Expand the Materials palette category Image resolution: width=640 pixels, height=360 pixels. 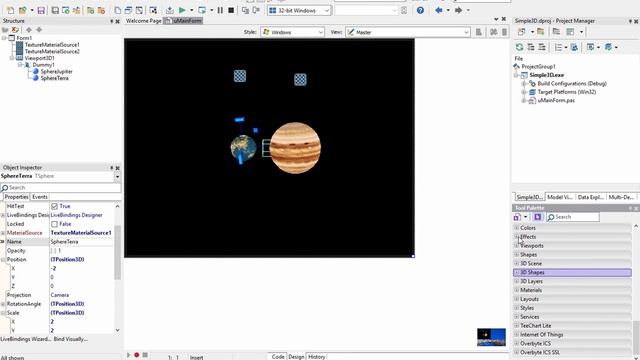point(517,290)
